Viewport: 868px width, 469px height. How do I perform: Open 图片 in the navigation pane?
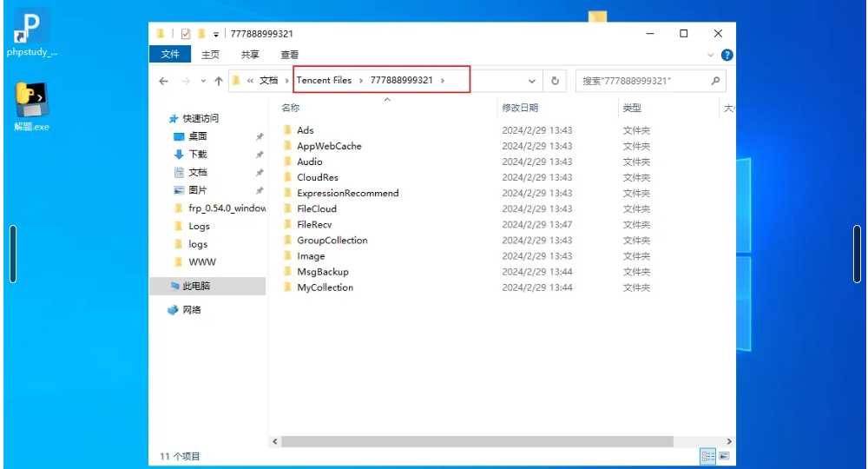click(x=198, y=190)
